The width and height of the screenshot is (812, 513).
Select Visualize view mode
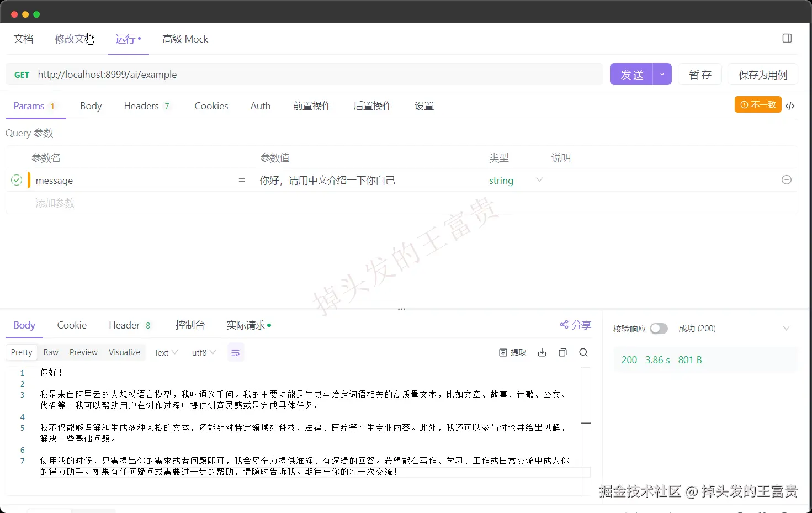click(124, 352)
